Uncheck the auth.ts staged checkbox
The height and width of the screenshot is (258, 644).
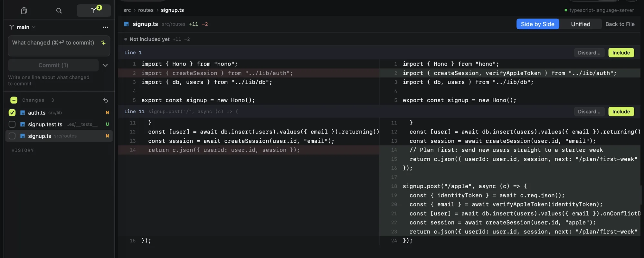tap(12, 113)
